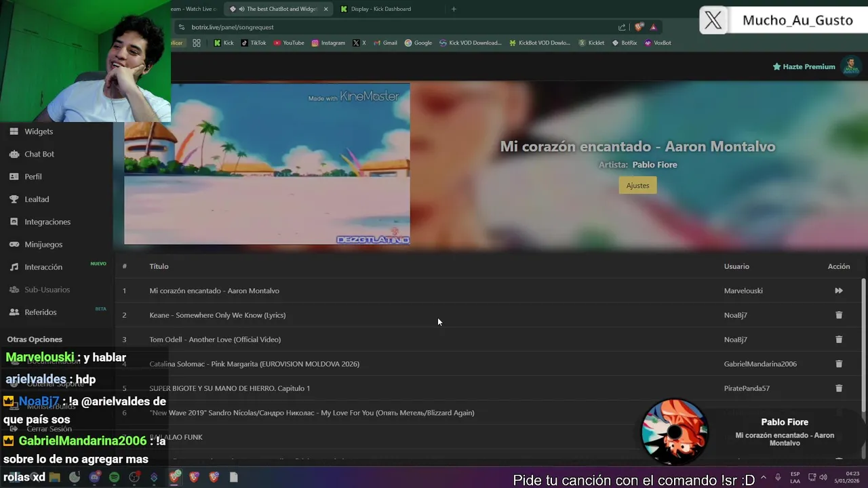Image resolution: width=868 pixels, height=488 pixels.
Task: Open KickBot VOD Downloader bookmark
Action: point(540,43)
